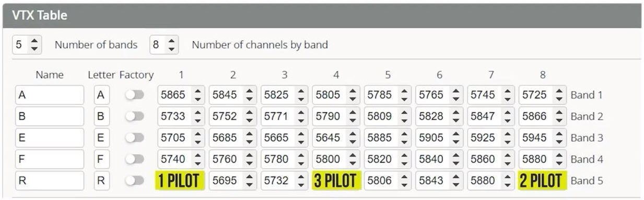644x200 pixels.
Task: Toggle Factory switch for band A
Action: tap(135, 95)
